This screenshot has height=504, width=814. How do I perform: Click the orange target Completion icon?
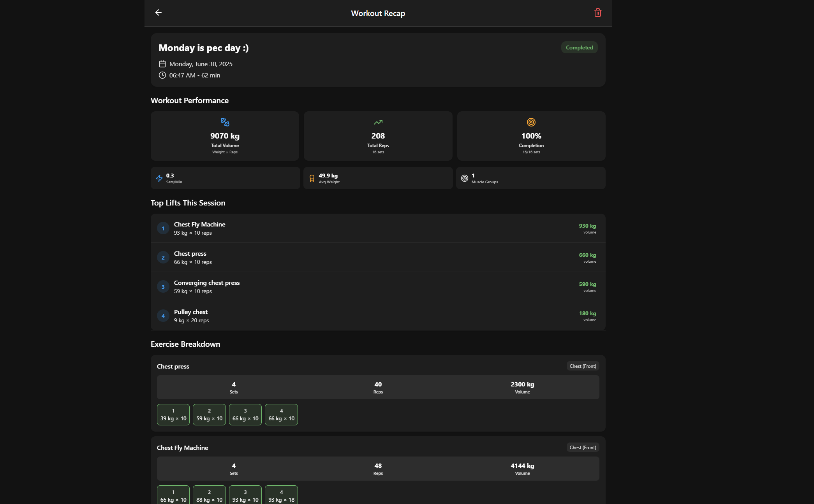(531, 122)
